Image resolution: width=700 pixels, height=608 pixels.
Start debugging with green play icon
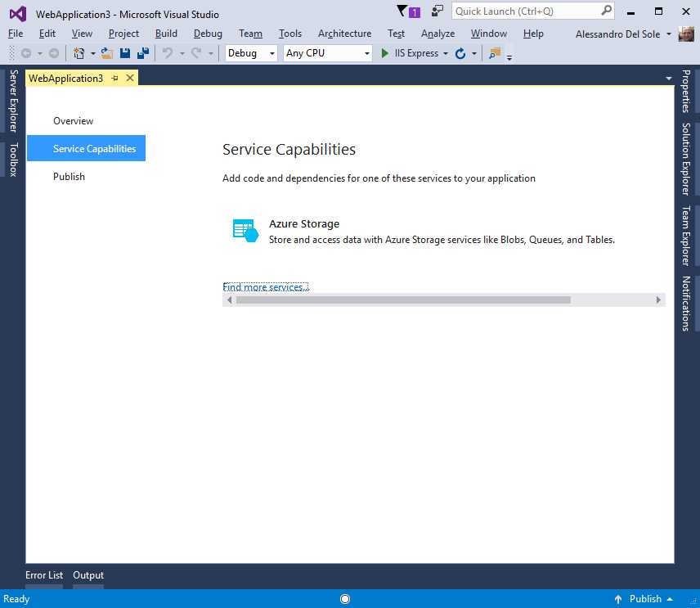pyautogui.click(x=384, y=53)
